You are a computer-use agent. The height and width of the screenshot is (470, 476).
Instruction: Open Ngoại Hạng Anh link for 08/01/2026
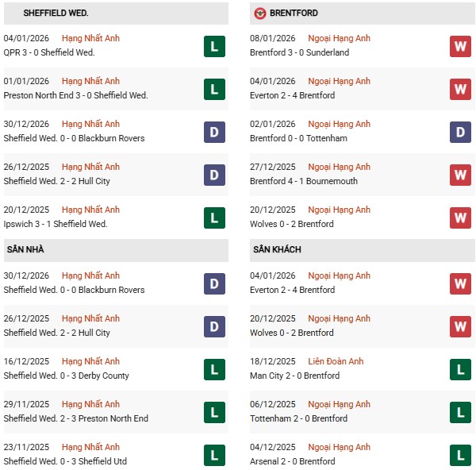(340, 38)
